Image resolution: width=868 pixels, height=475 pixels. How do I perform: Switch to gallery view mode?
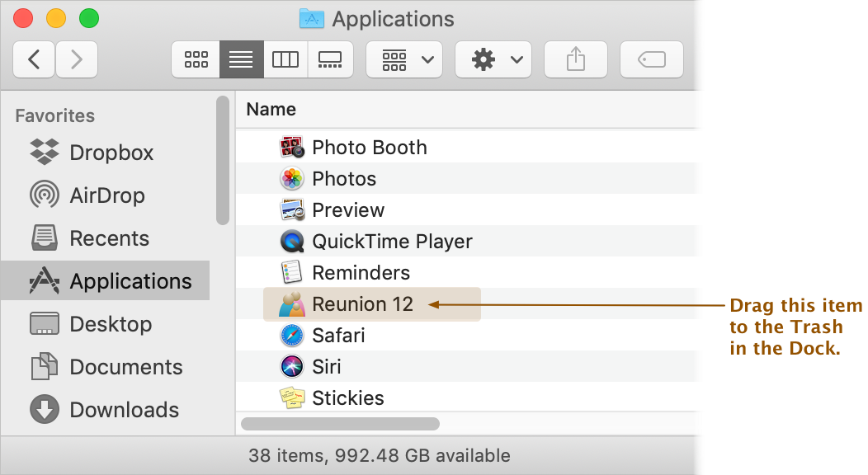tap(330, 59)
